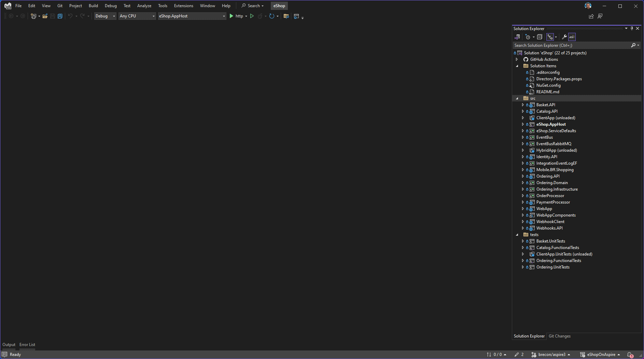
Task: Start Without Debugging using the outlined play icon
Action: (x=252, y=16)
